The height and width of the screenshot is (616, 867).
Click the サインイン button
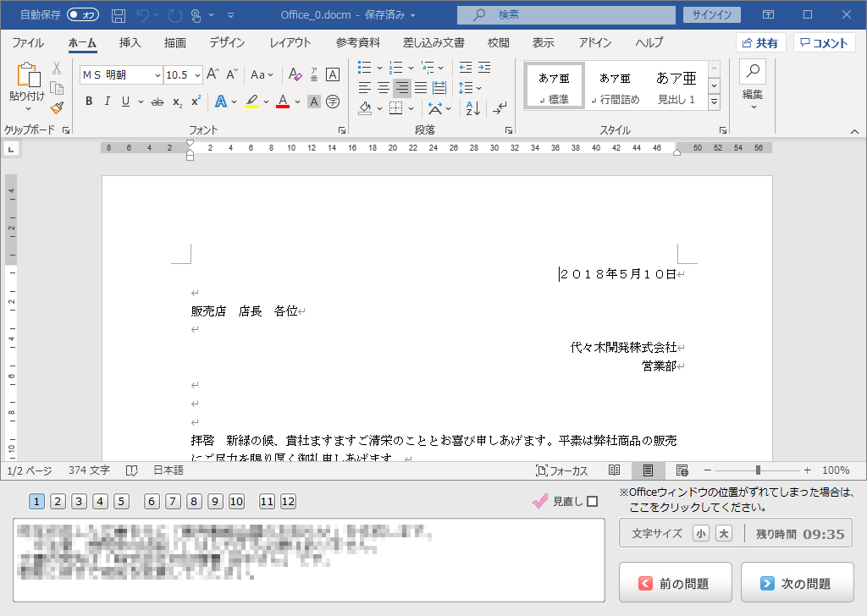pos(711,15)
